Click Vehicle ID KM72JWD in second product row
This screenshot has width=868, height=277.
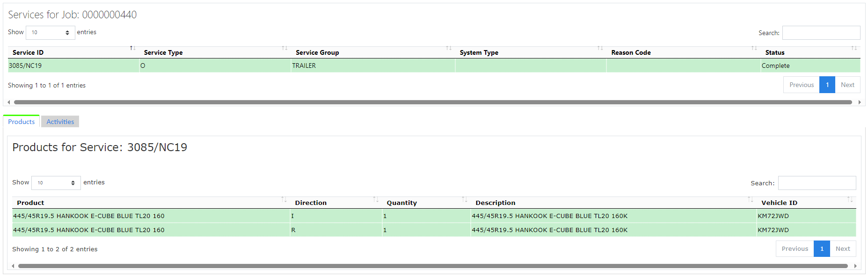(806, 230)
